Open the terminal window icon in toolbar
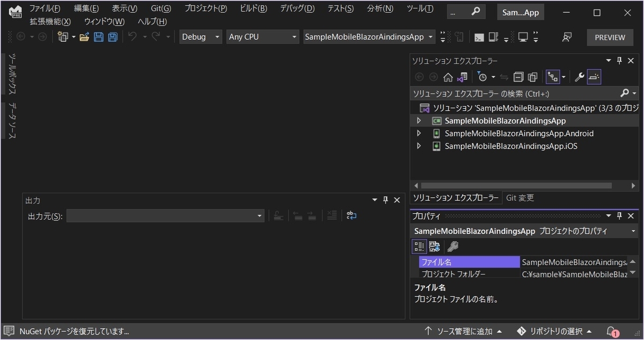This screenshot has width=644, height=340. [479, 37]
